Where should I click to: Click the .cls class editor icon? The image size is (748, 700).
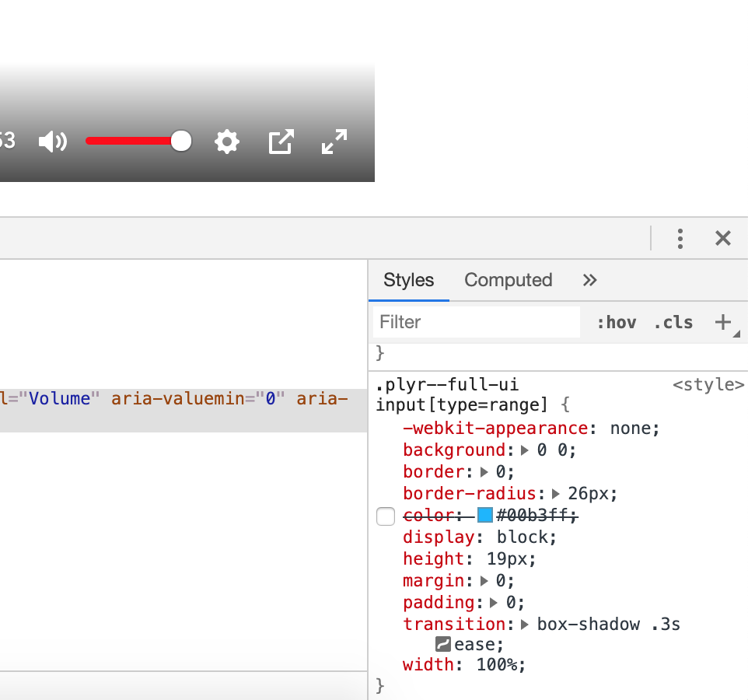673,321
